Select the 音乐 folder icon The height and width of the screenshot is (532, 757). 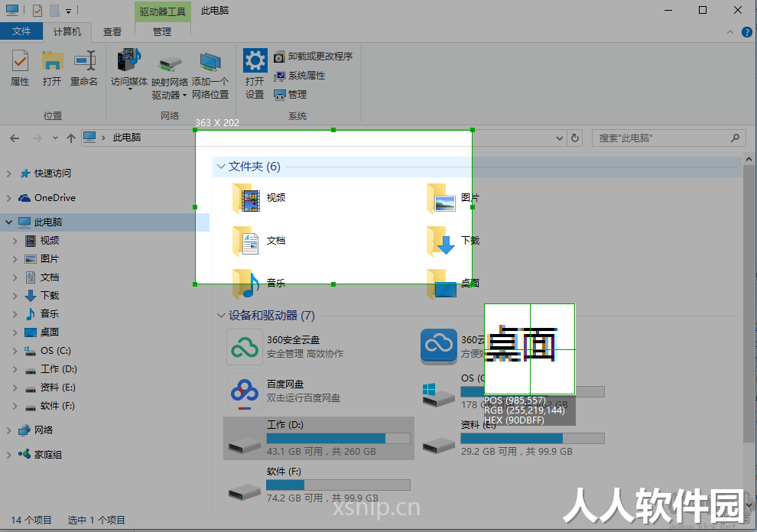247,284
